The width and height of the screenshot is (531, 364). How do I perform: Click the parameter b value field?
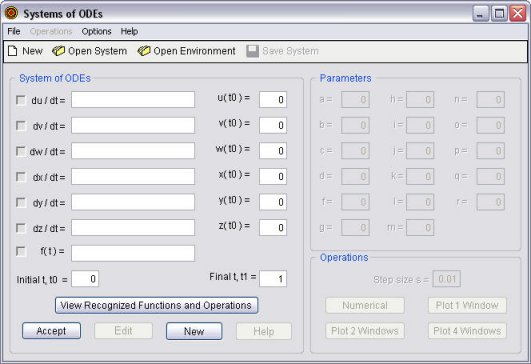(355, 125)
